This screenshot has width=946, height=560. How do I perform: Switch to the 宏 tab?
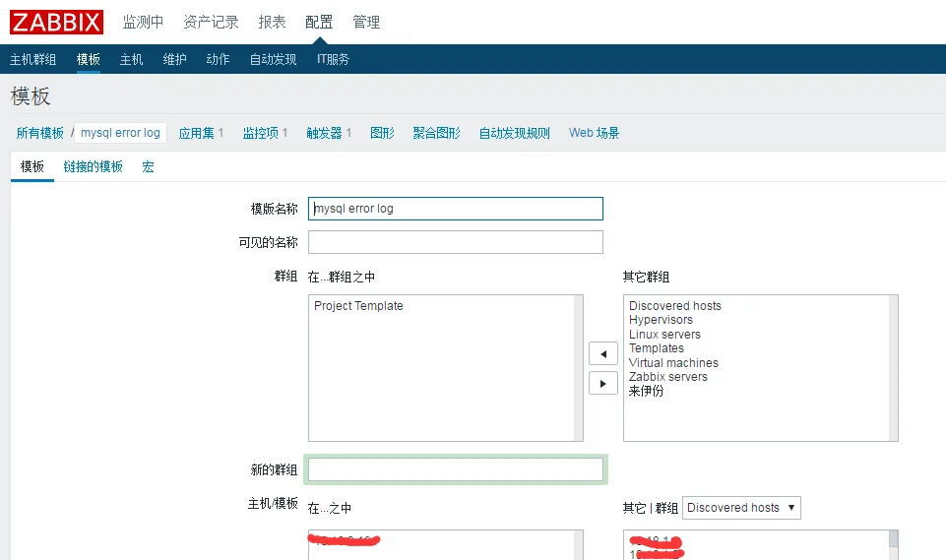pos(148,166)
